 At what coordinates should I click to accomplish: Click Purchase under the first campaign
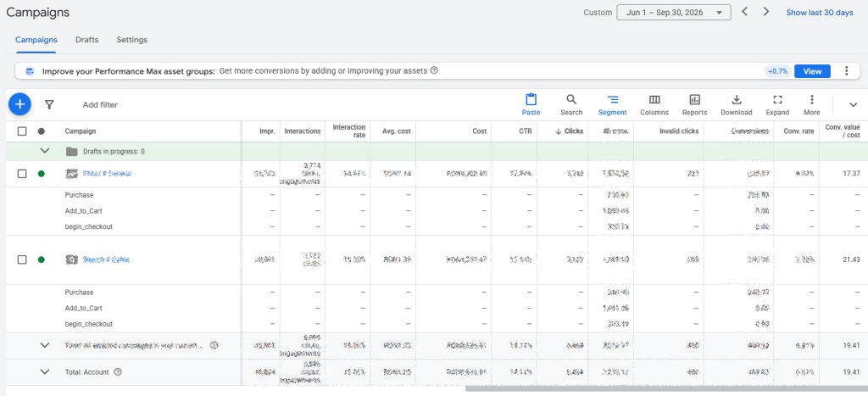pyautogui.click(x=79, y=195)
